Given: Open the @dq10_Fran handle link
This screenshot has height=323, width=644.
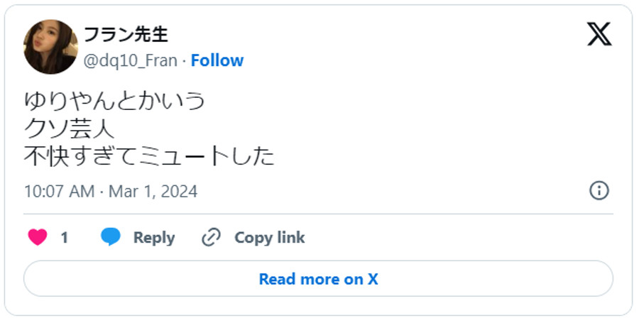Looking at the screenshot, I should [131, 60].
